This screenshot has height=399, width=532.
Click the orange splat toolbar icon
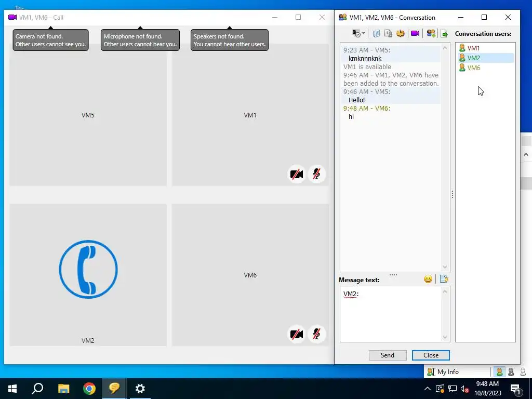tap(401, 34)
